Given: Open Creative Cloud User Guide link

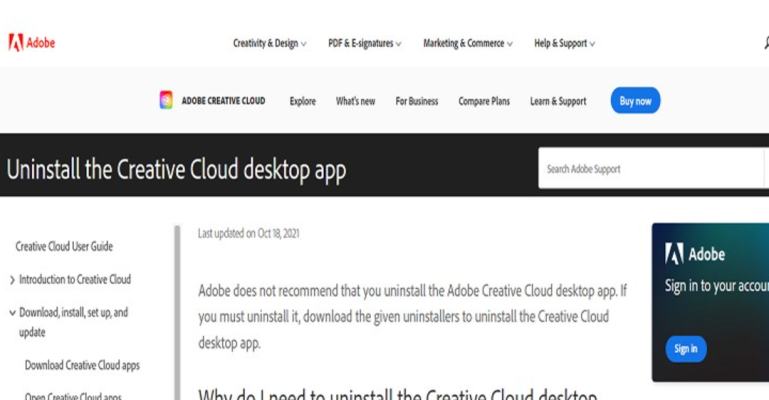Looking at the screenshot, I should (x=64, y=246).
